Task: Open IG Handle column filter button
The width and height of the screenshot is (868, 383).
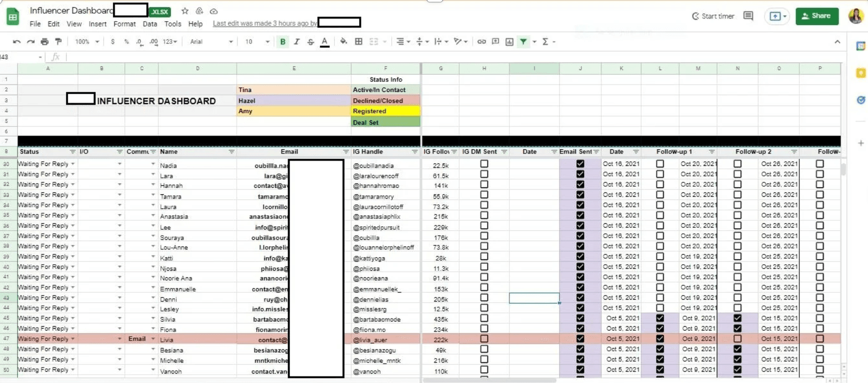Action: pyautogui.click(x=415, y=152)
